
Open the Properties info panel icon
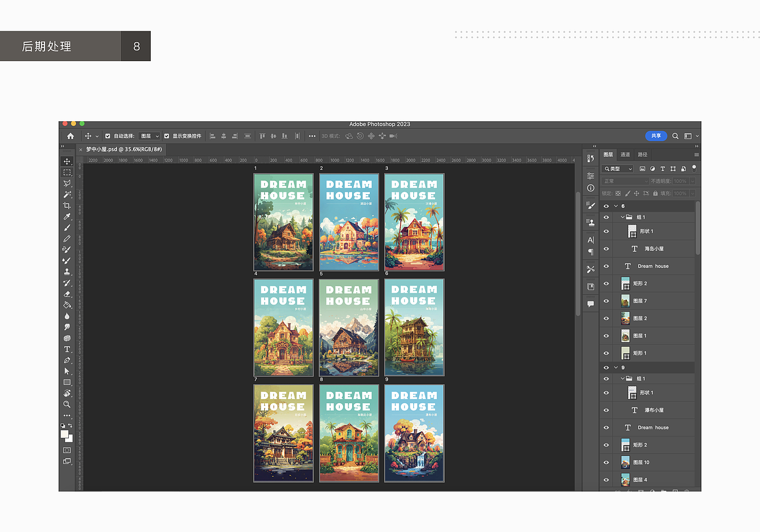[x=590, y=188]
